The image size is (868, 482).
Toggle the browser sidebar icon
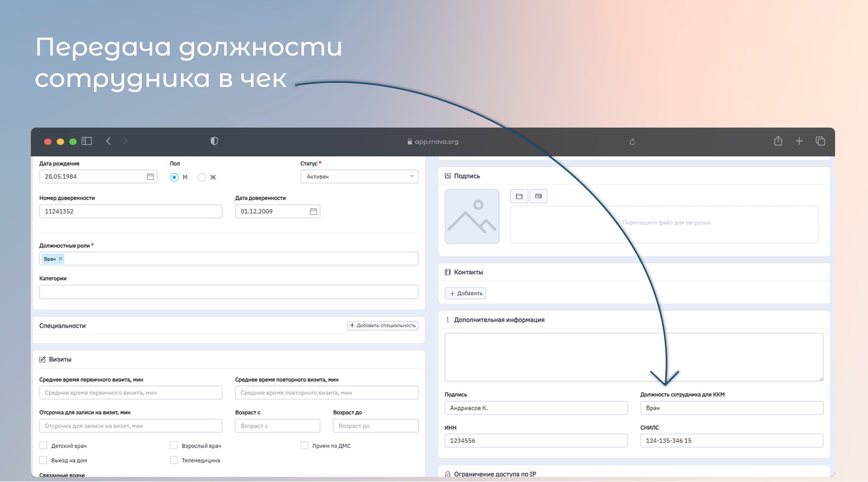[x=86, y=141]
